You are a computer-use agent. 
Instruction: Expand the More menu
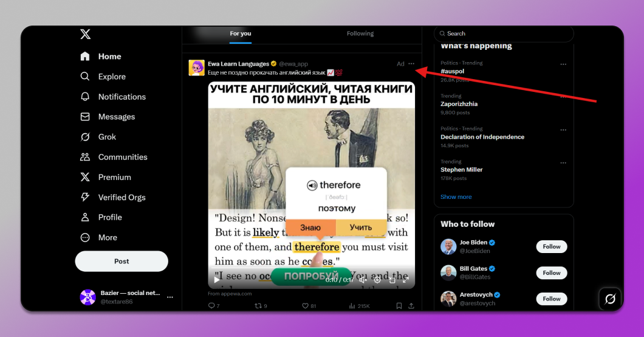point(99,238)
